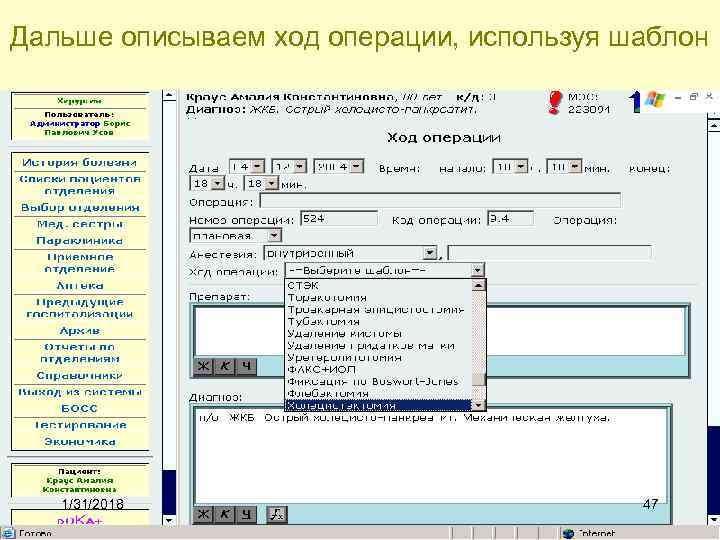Click the italic К button under Диагноз

225,514
